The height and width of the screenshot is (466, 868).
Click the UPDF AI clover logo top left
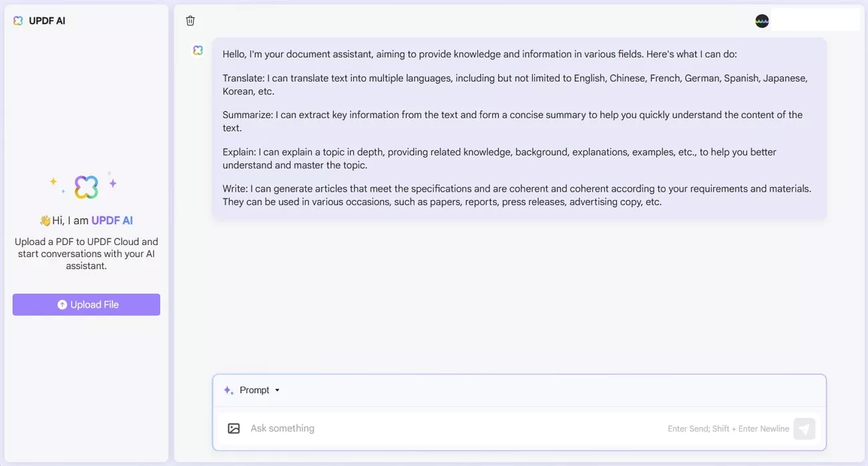coord(18,21)
